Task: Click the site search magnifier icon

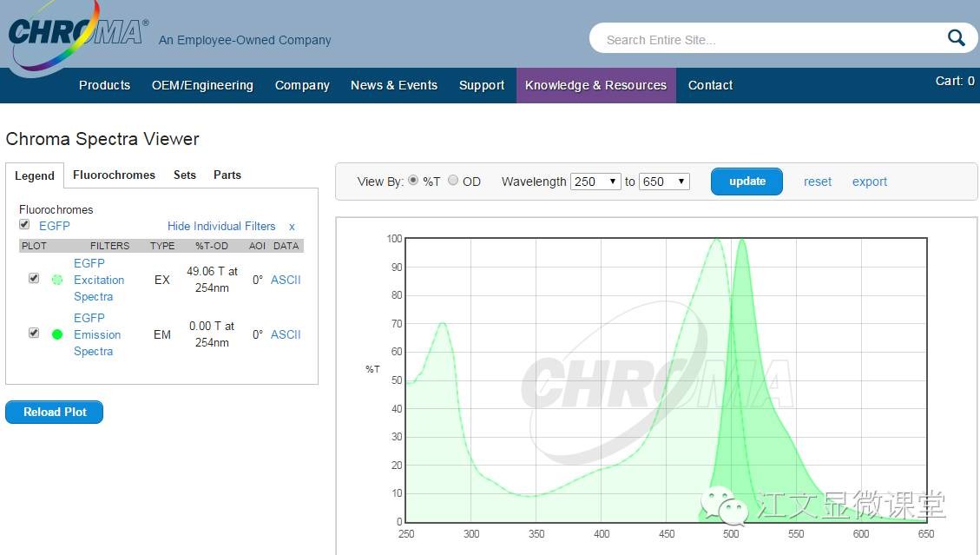Action: pos(957,38)
